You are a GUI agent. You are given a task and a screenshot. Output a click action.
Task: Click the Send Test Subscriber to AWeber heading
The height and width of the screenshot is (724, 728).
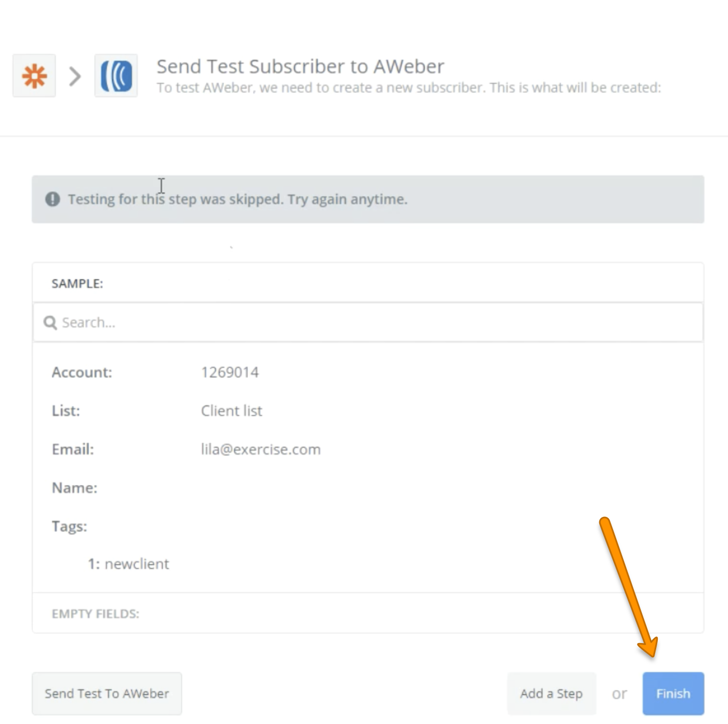point(300,67)
